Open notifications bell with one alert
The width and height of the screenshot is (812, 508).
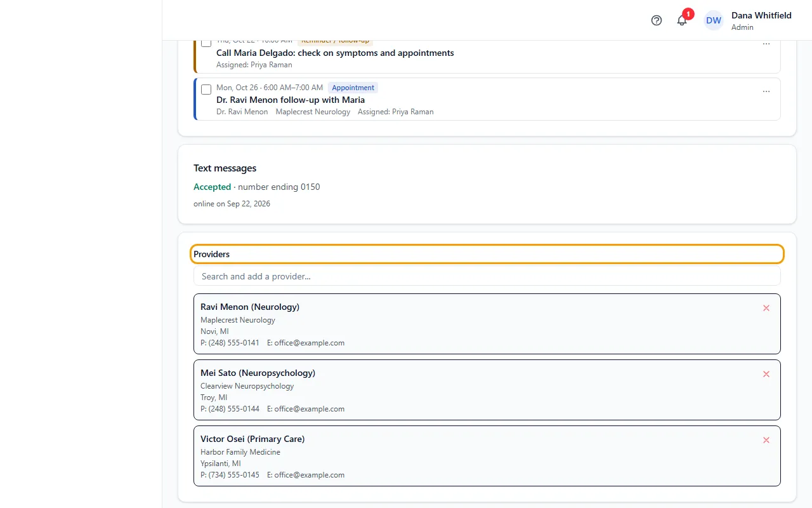pyautogui.click(x=682, y=20)
